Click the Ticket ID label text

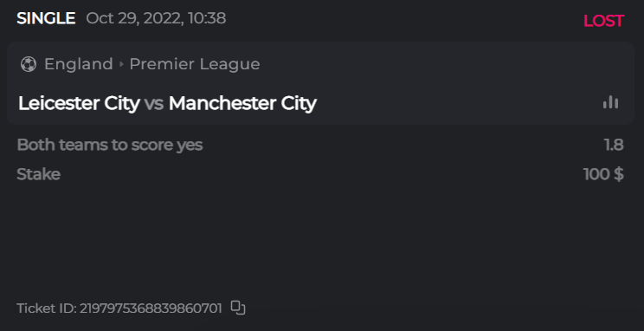tap(47, 308)
